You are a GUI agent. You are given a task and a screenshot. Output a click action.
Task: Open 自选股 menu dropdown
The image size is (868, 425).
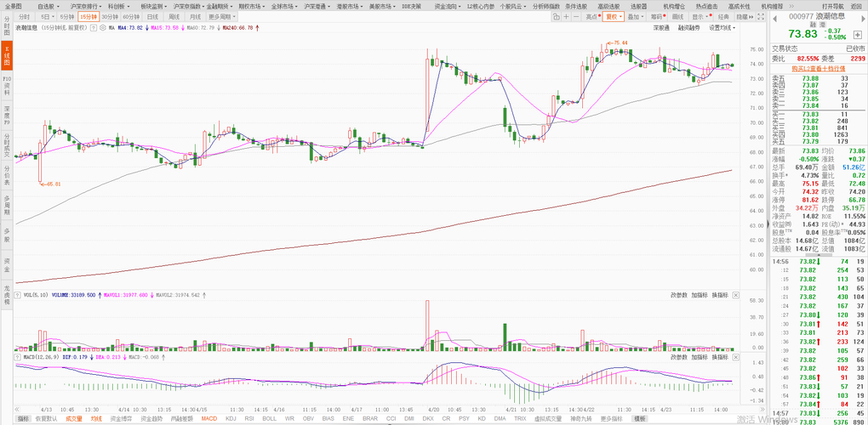[49, 6]
